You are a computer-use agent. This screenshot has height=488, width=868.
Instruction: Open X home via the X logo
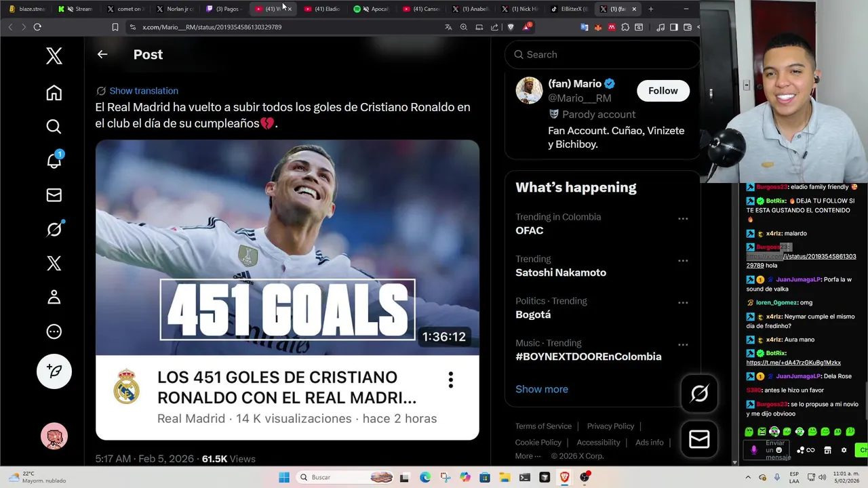point(54,56)
